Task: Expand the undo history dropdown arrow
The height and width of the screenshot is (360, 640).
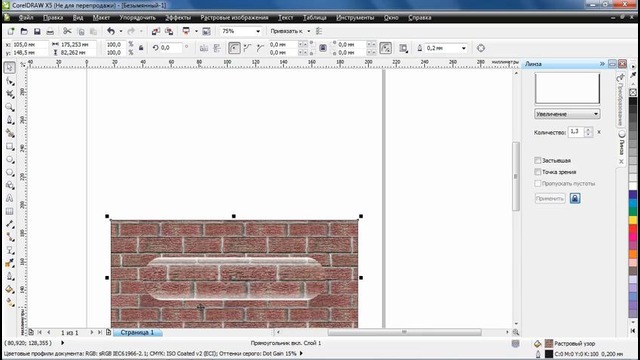Action: (x=121, y=31)
